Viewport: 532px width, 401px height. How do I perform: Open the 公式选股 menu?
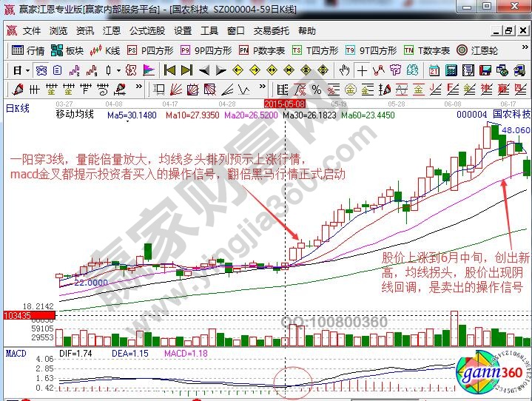coord(147,31)
